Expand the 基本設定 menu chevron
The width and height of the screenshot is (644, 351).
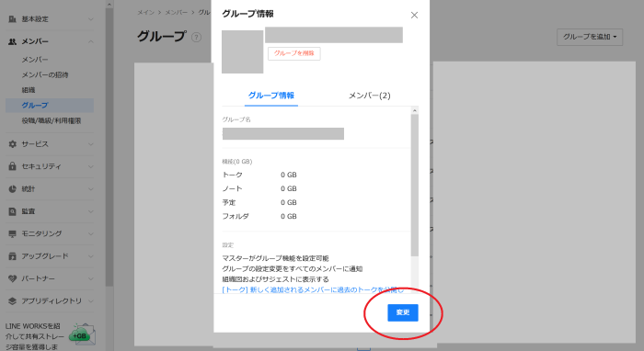[91, 19]
